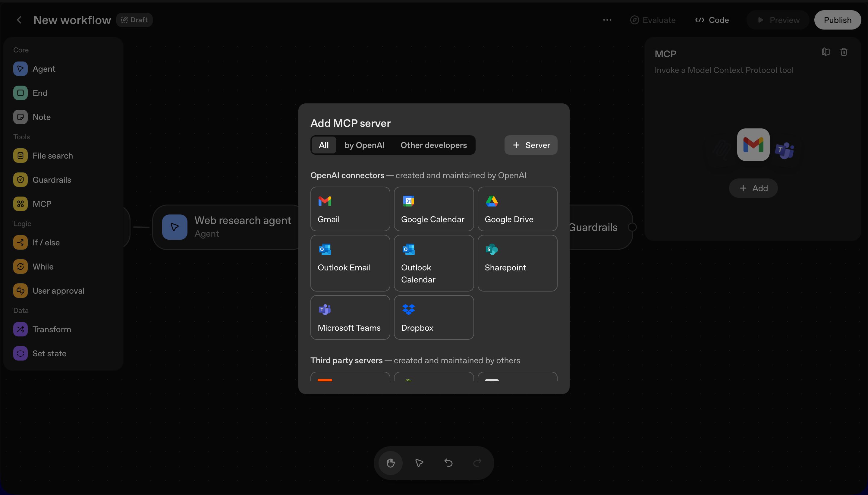This screenshot has height=495, width=868.
Task: Open the Other developers tab
Action: (433, 145)
